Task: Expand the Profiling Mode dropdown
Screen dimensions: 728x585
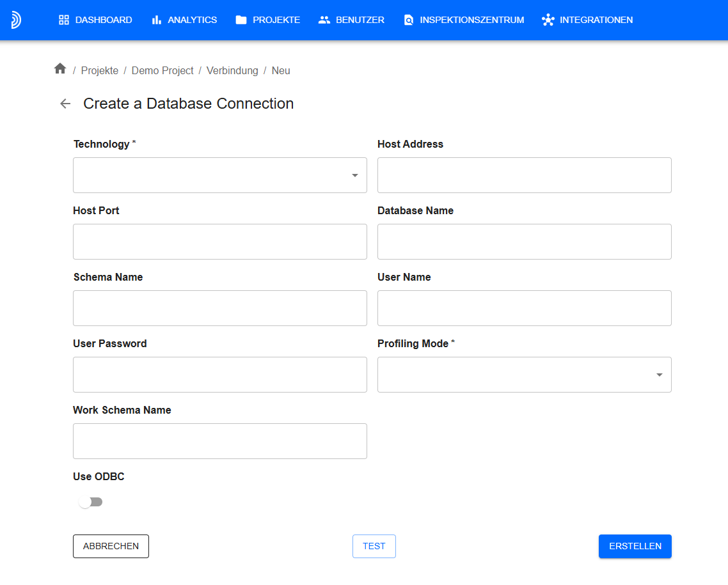Action: [524, 375]
